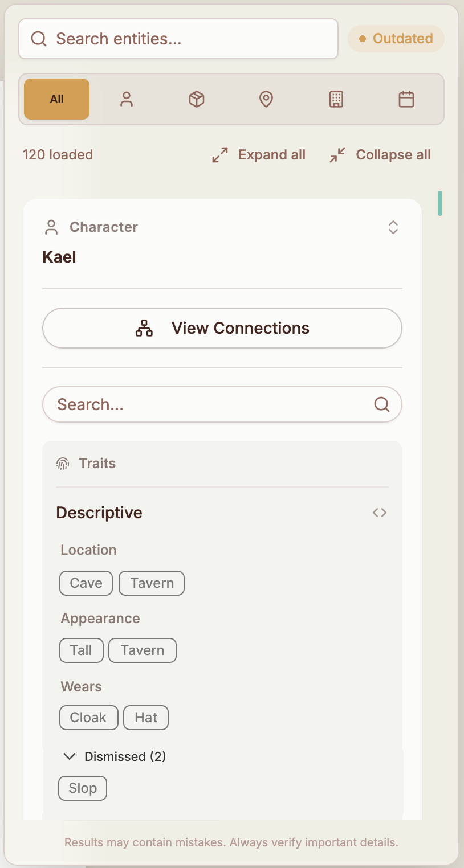This screenshot has width=464, height=868.
Task: Toggle the Kael card expand chevrons
Action: coord(393,227)
